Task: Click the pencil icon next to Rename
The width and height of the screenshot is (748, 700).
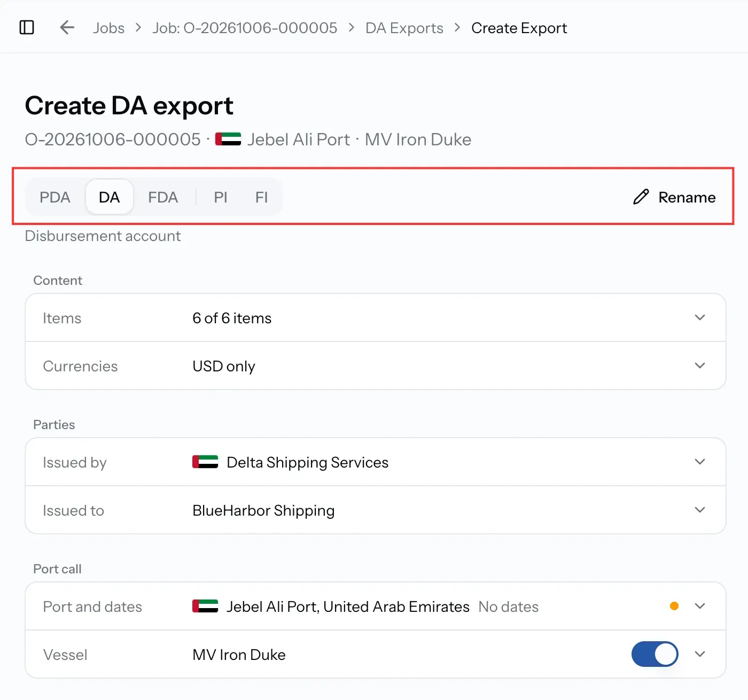Action: 641,197
